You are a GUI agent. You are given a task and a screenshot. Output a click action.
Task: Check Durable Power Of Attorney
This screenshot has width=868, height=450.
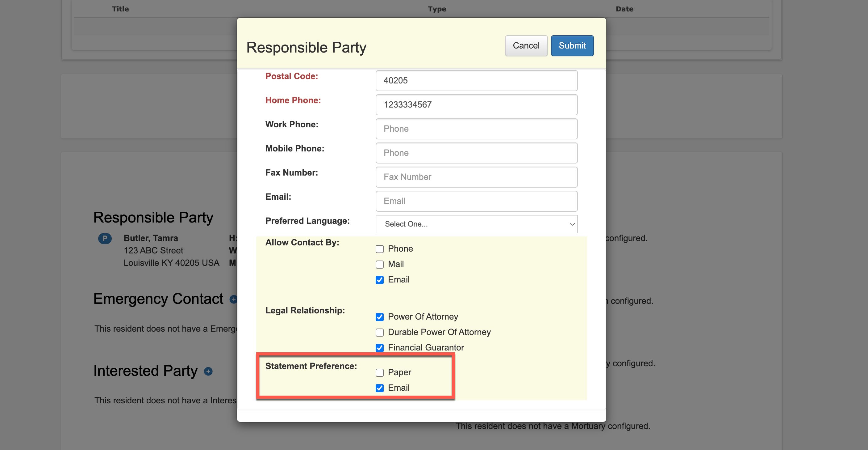coord(379,333)
